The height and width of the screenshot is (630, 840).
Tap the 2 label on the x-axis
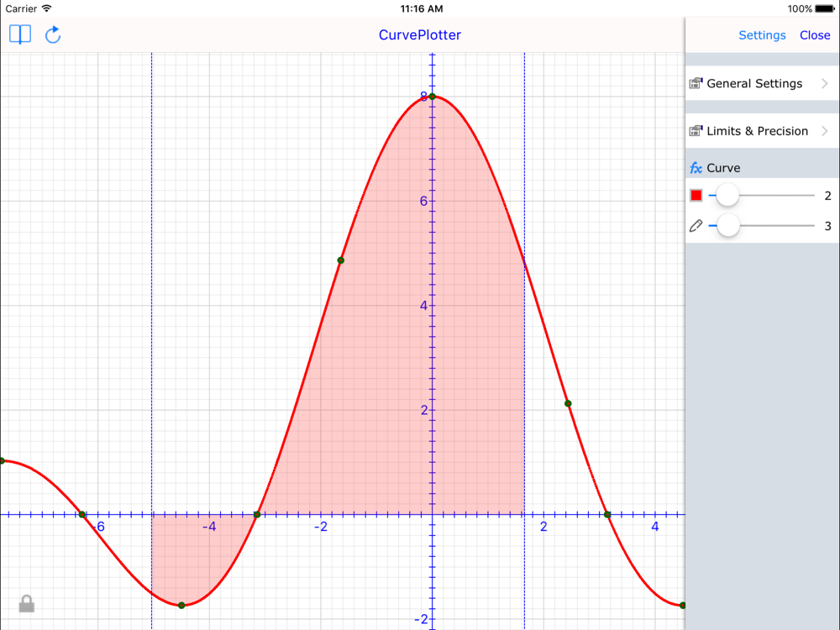[x=543, y=527]
